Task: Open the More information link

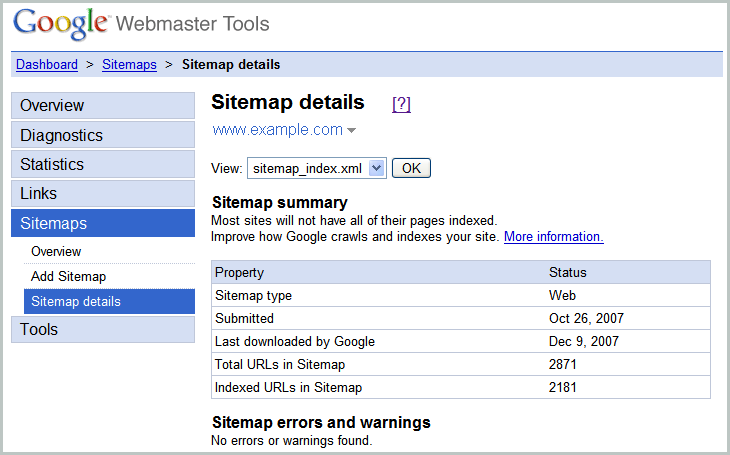Action: [x=554, y=237]
